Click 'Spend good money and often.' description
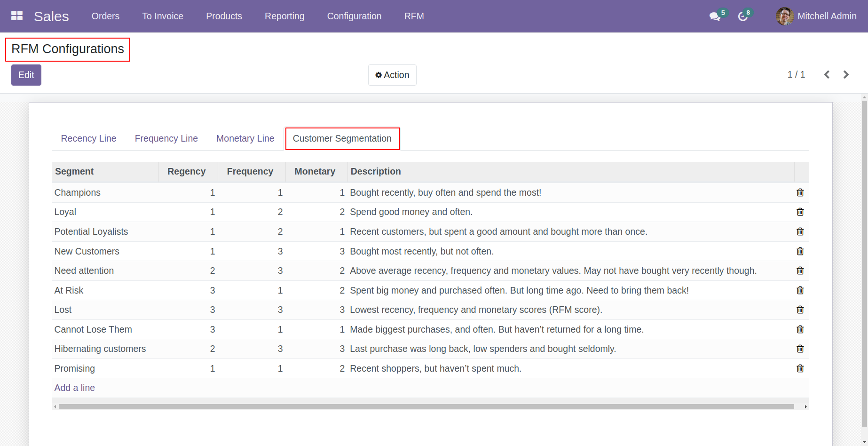This screenshot has height=446, width=868. click(x=411, y=212)
